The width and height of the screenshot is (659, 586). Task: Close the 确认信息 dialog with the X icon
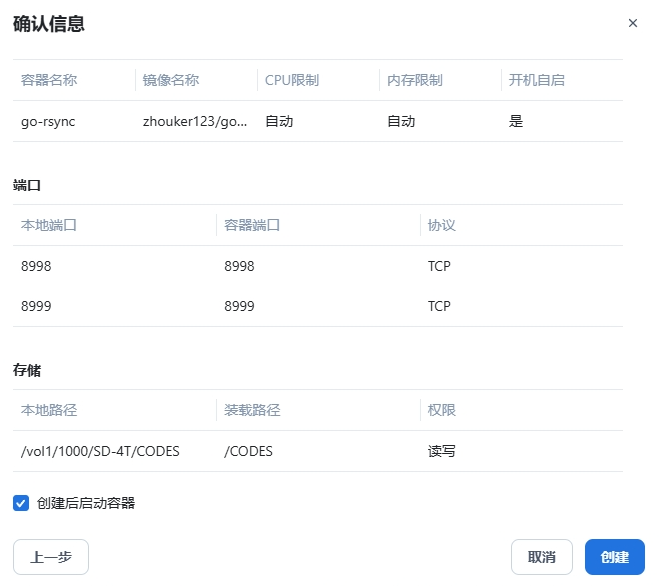pos(632,23)
